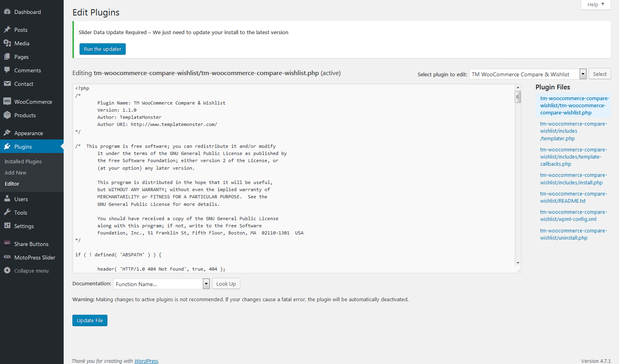Open Installed Plugins submenu item

pos(23,162)
